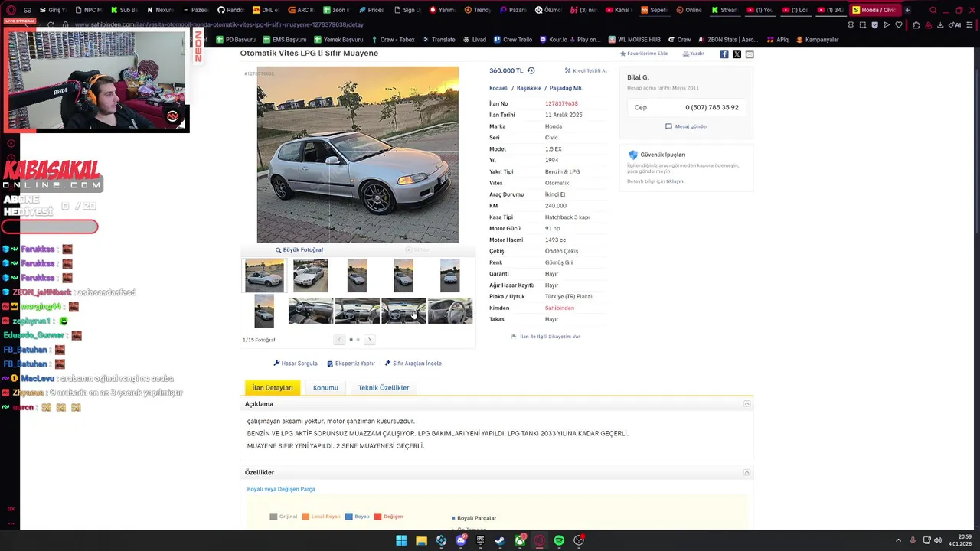Go to next thumbnail page arrow

(x=369, y=340)
